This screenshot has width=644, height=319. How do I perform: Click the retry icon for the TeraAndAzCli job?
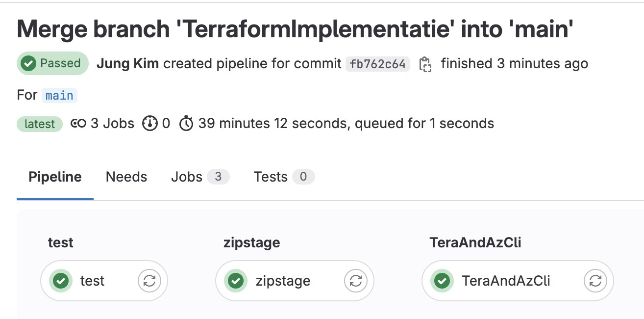(595, 281)
